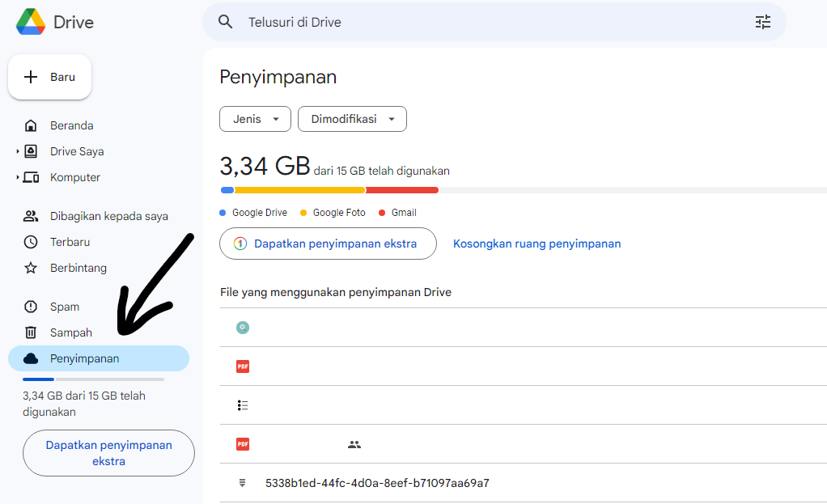Click the text file icon beside 5338b1ed
The width and height of the screenshot is (827, 504).
243,483
